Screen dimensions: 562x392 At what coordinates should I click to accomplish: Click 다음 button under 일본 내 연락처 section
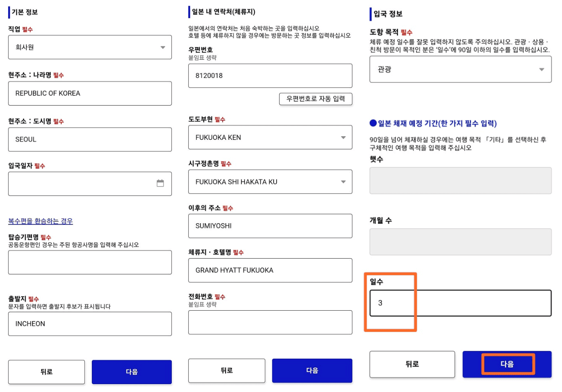[312, 370]
